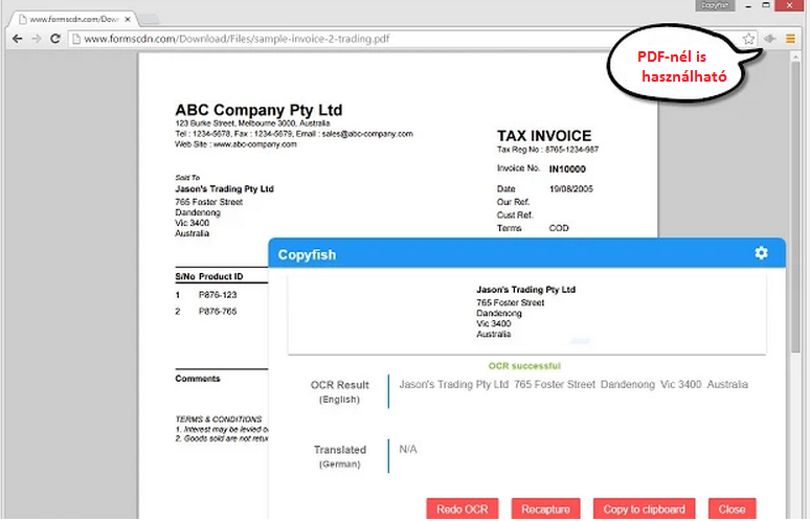Click the Copyfish extension toolbar icon
Viewport: 810px width, 521px height.
pos(770,39)
